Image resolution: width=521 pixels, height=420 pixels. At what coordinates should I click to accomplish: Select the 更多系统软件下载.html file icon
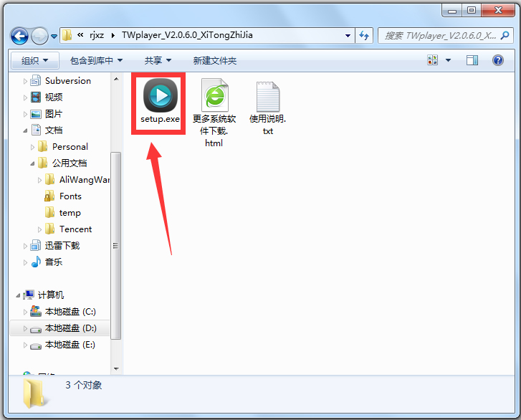(x=215, y=95)
